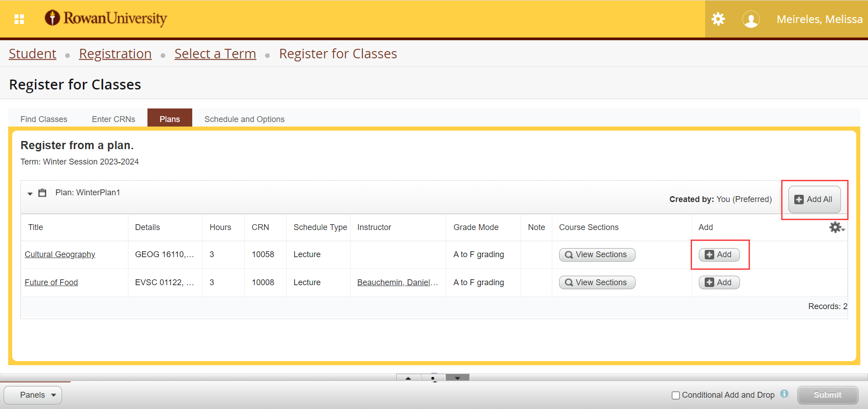Collapse the WinterPlan1 plan section
Image resolution: width=868 pixels, height=409 pixels.
30,193
